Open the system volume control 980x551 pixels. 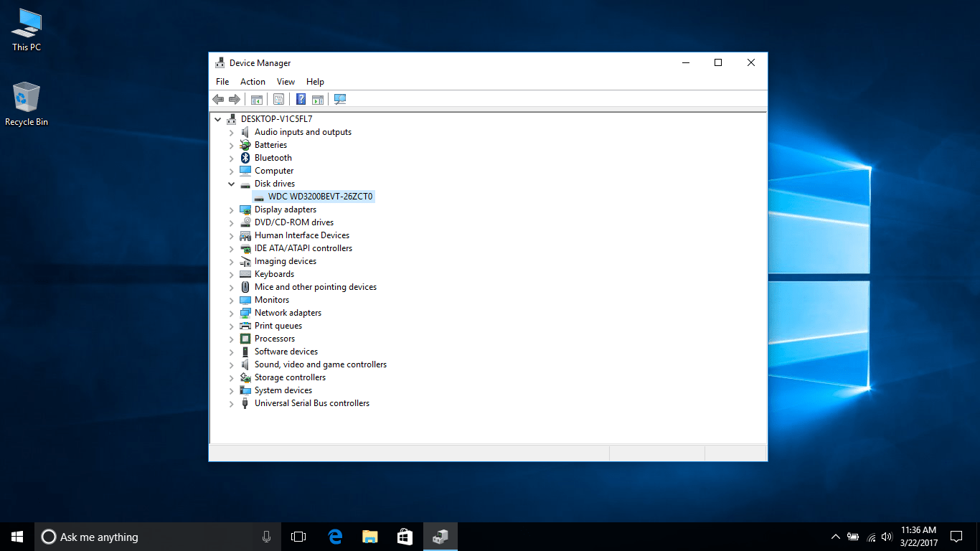[x=887, y=536]
